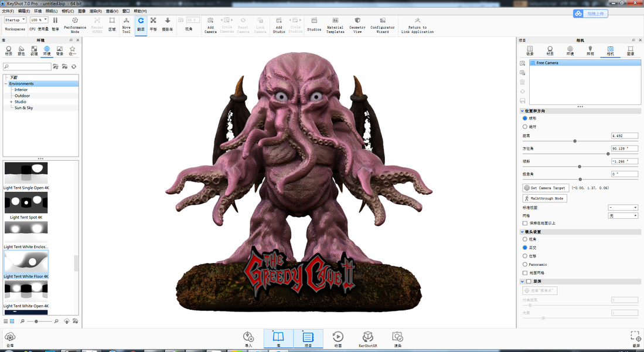Collapse the 景深 section arrow

click(x=523, y=282)
